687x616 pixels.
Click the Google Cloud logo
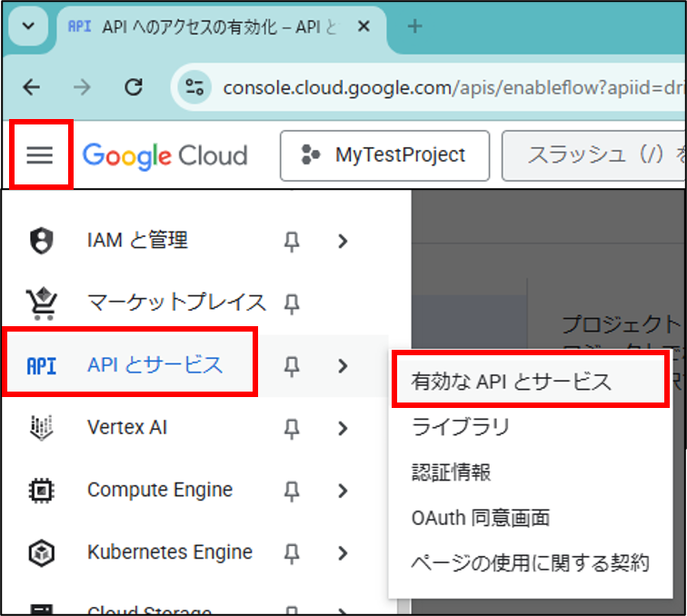pyautogui.click(x=165, y=156)
